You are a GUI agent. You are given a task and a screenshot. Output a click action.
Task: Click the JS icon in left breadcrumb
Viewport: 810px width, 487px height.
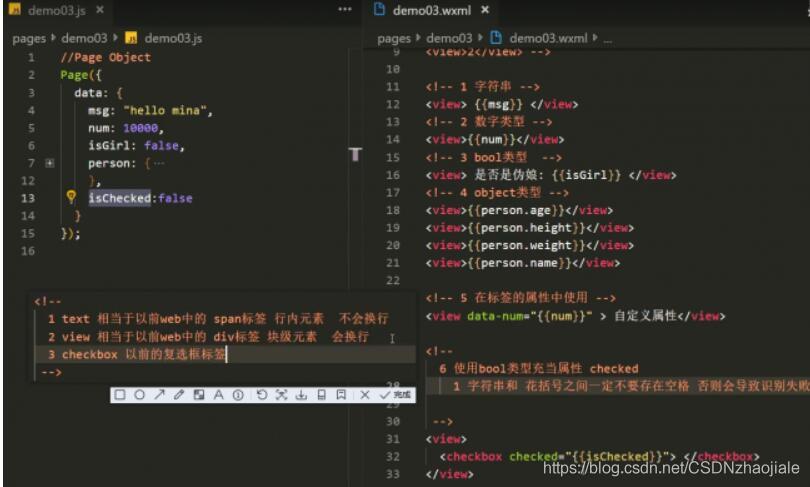[x=131, y=38]
